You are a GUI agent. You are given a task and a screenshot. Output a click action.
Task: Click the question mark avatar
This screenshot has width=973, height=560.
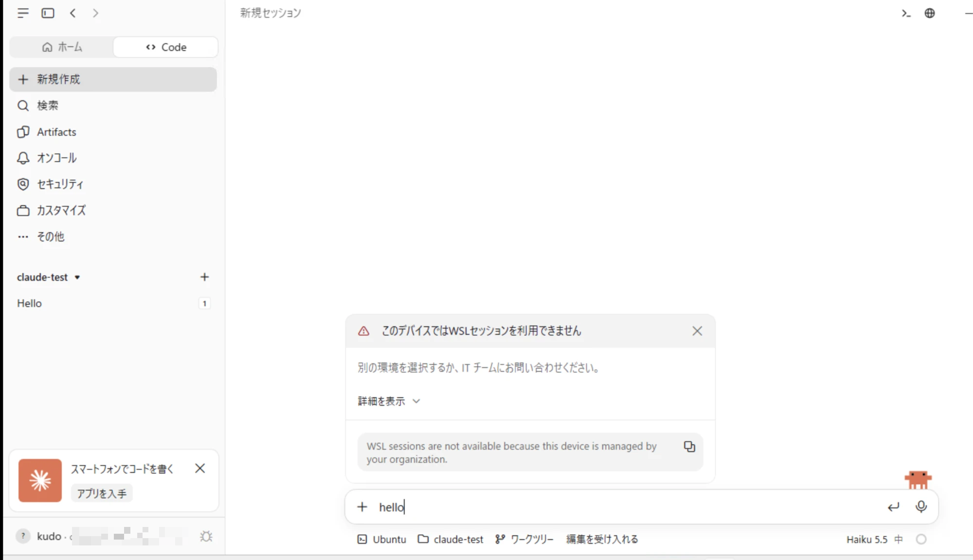point(23,536)
